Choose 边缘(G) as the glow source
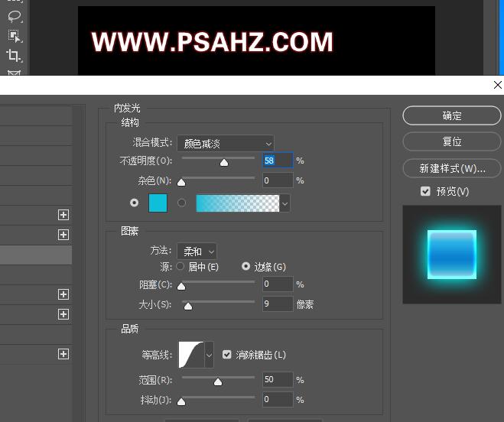Screen dimensions: 504x422 [246, 266]
